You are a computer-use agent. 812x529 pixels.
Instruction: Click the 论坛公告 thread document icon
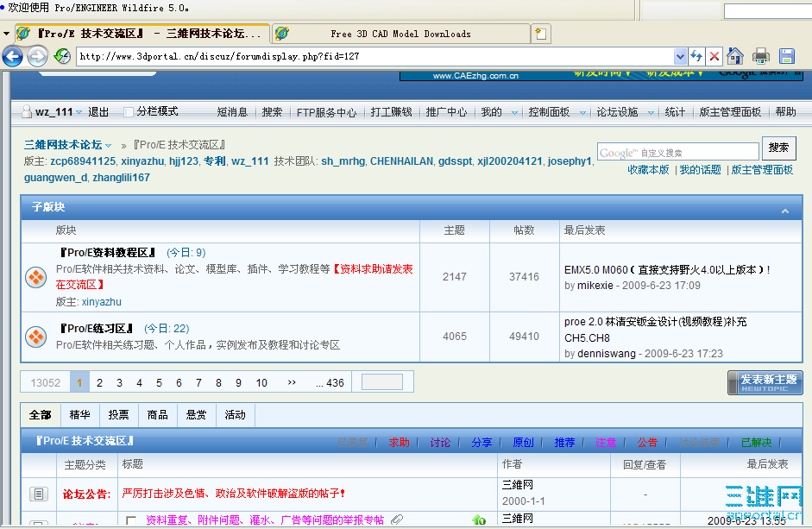[39, 494]
